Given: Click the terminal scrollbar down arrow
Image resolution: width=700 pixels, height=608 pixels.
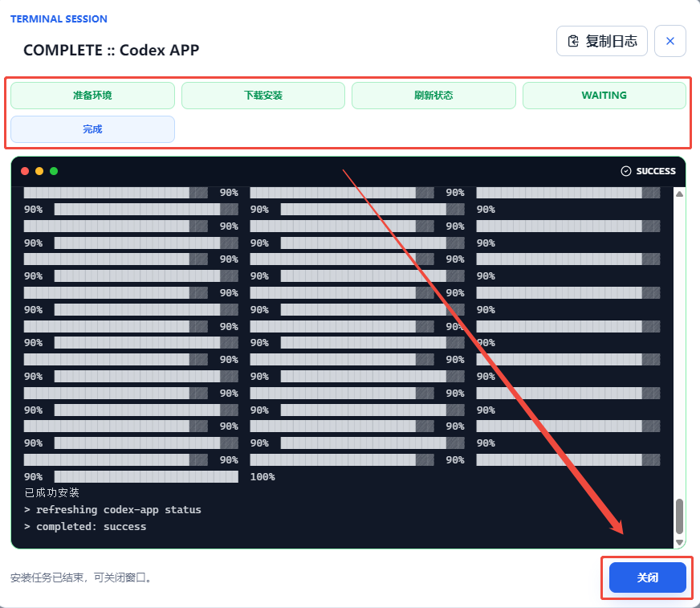Looking at the screenshot, I should point(679,542).
